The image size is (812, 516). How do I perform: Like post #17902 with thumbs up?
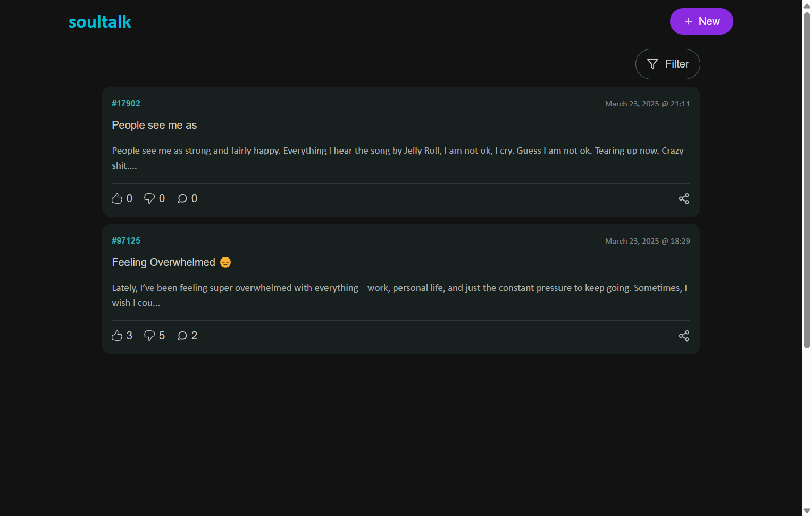[x=117, y=198]
